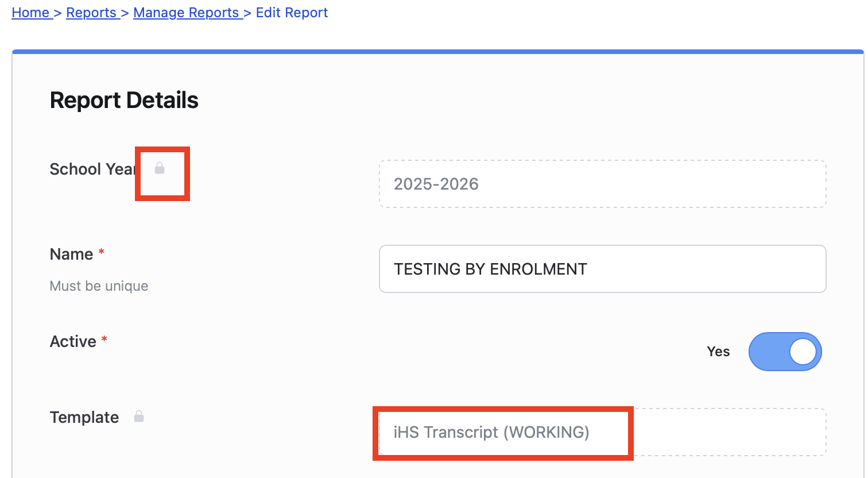Click the Report Details heading
The image size is (868, 478).
pyautogui.click(x=124, y=100)
